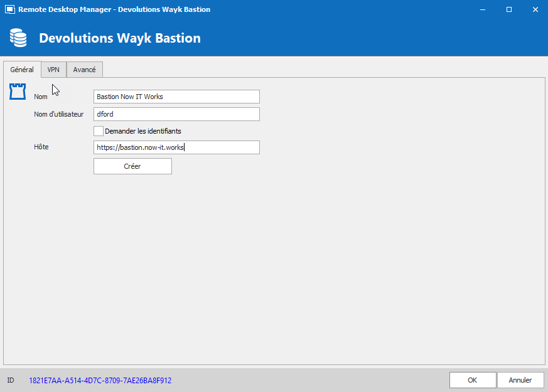Click the Devolutions Wayk Bastion heading
The image size is (548, 392).
coord(120,38)
